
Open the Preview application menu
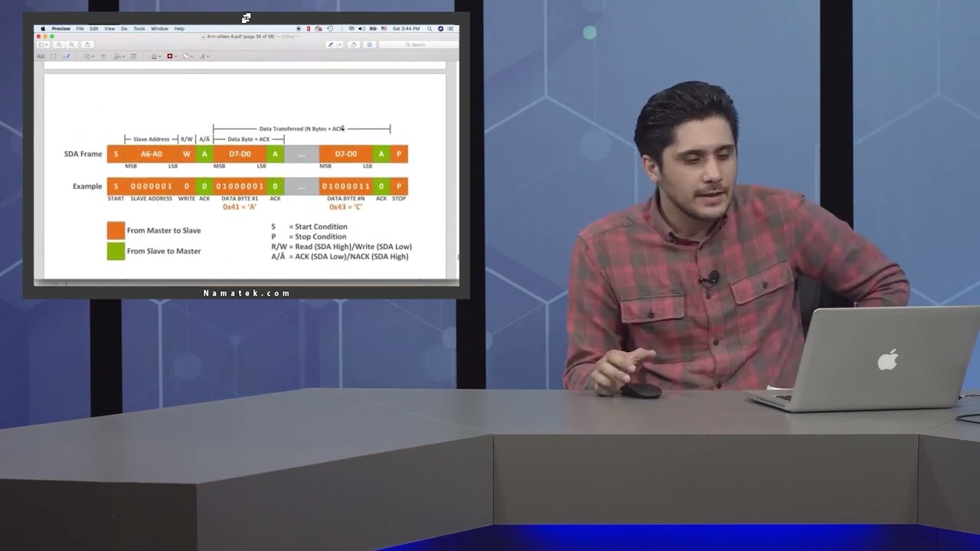click(61, 28)
